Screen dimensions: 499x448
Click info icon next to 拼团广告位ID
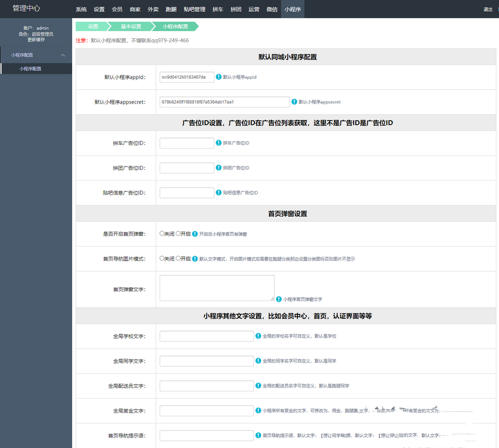coord(218,167)
